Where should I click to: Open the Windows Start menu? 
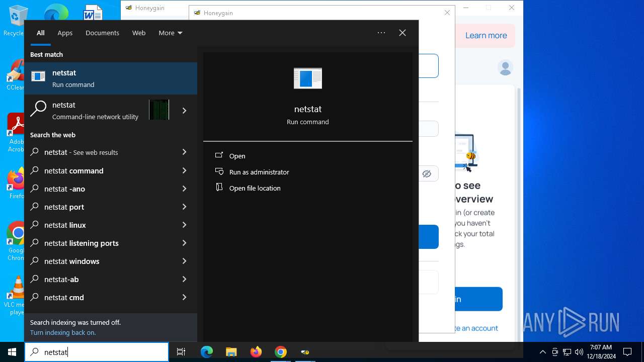point(12,352)
